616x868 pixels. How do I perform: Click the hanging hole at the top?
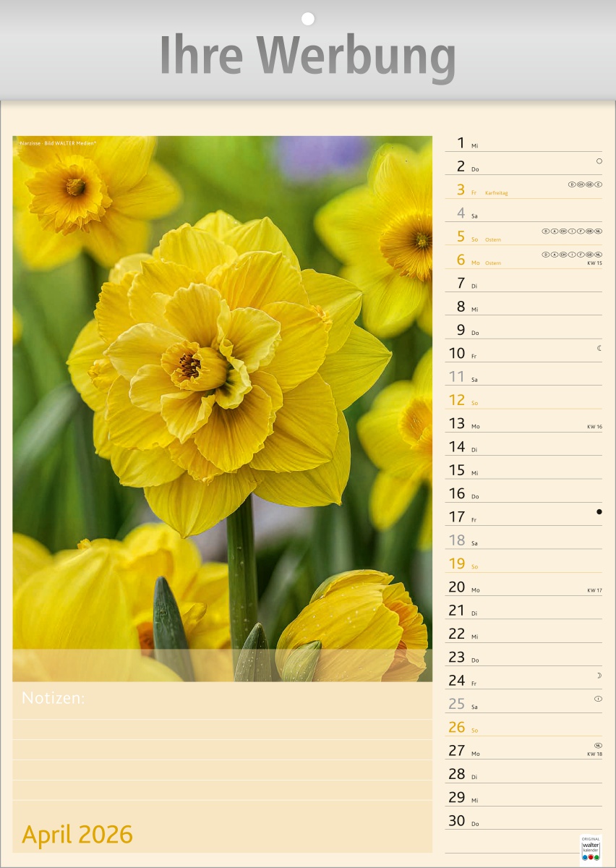point(308,19)
